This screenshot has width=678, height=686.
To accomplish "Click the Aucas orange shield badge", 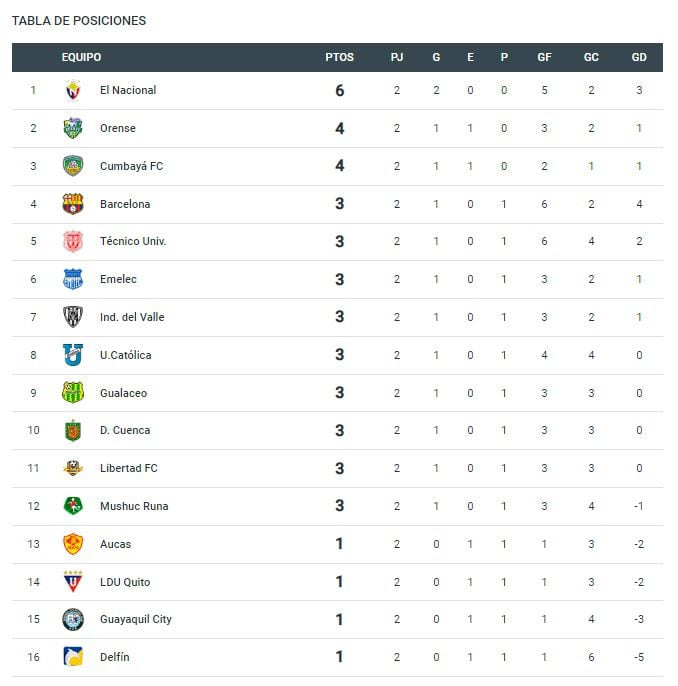I will [73, 544].
